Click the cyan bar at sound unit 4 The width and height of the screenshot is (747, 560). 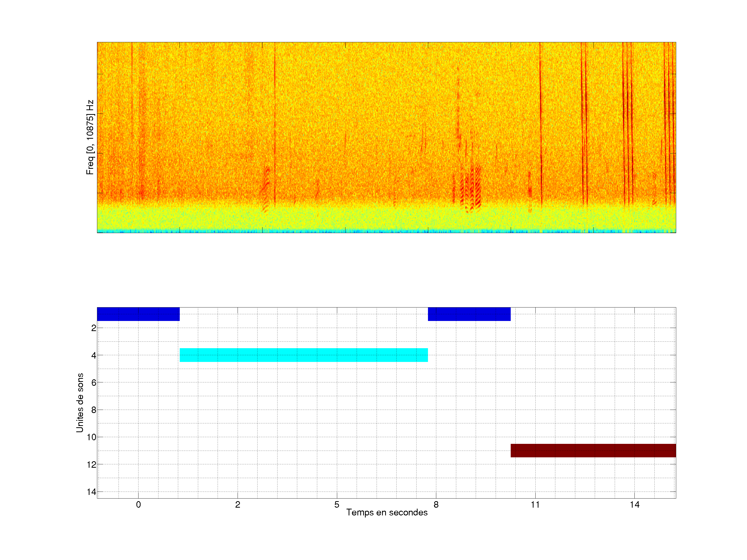[x=303, y=355]
